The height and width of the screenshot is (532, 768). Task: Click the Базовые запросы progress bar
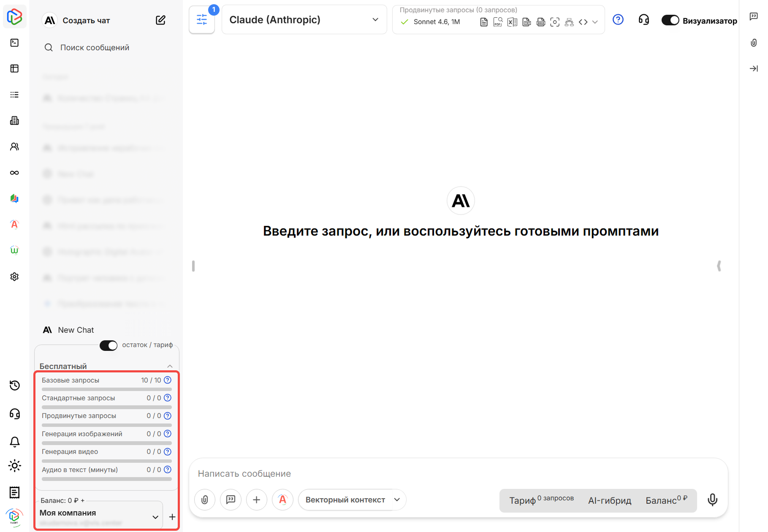click(106, 389)
